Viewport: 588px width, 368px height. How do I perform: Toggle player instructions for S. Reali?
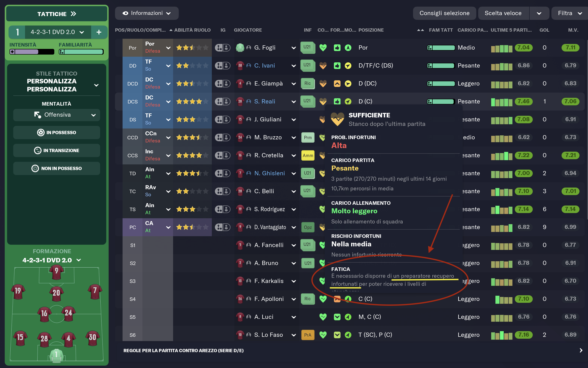click(x=222, y=102)
